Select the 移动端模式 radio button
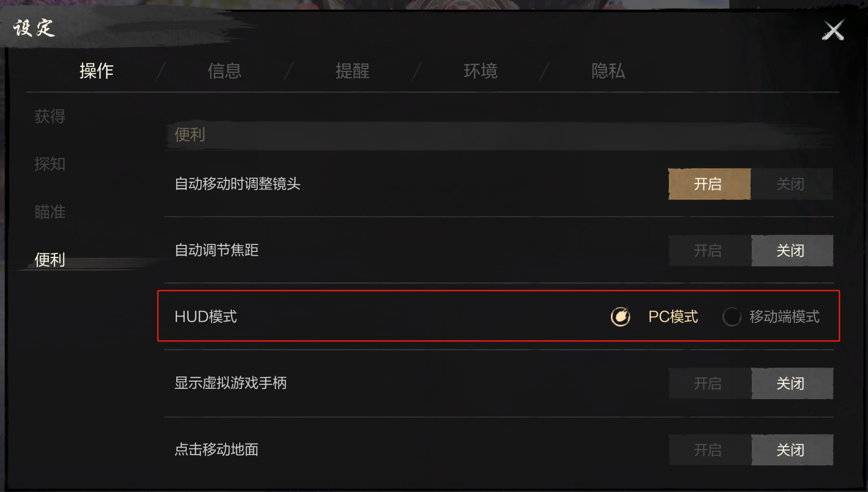868x492 pixels. tap(732, 317)
